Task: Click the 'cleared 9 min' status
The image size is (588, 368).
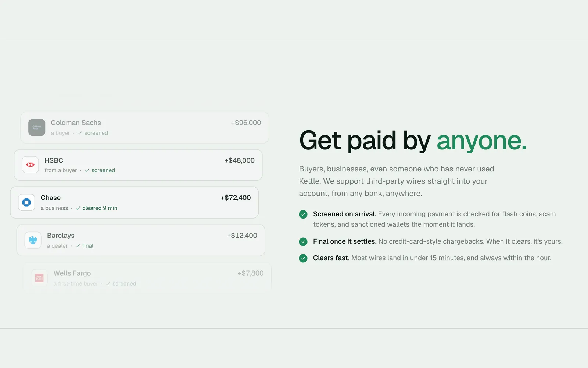Action: click(x=100, y=208)
